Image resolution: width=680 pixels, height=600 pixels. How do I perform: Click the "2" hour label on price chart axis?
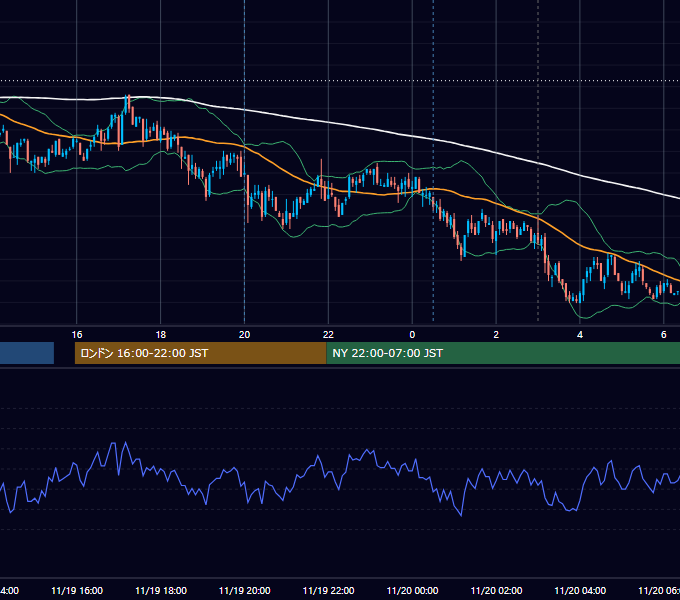[x=496, y=334]
